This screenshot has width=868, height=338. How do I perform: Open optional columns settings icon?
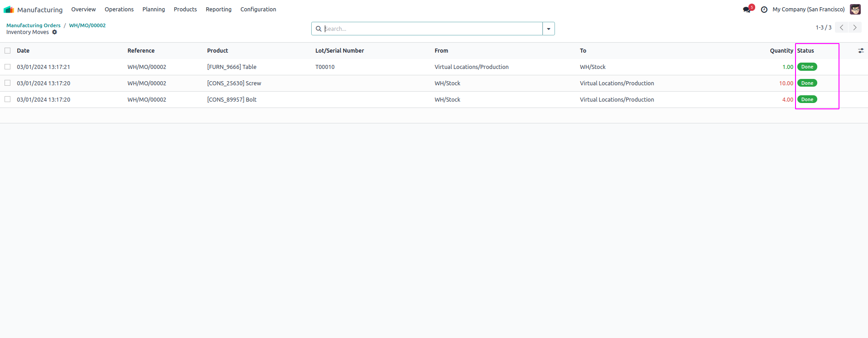(x=861, y=51)
